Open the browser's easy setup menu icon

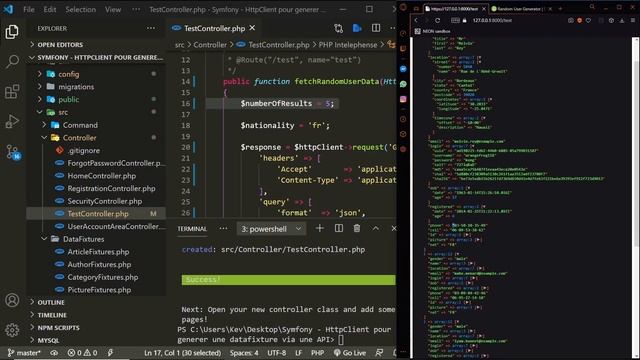(x=633, y=20)
